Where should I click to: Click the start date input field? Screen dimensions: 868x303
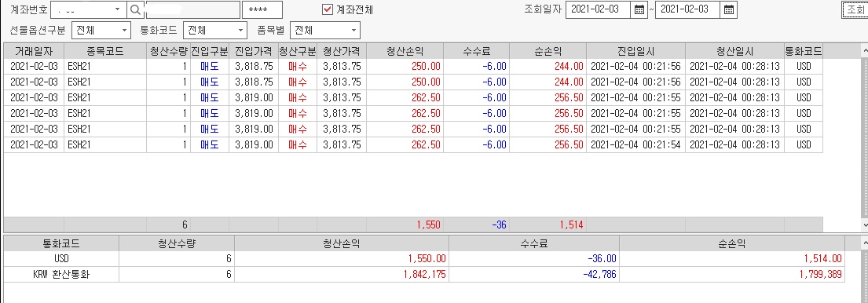(598, 9)
